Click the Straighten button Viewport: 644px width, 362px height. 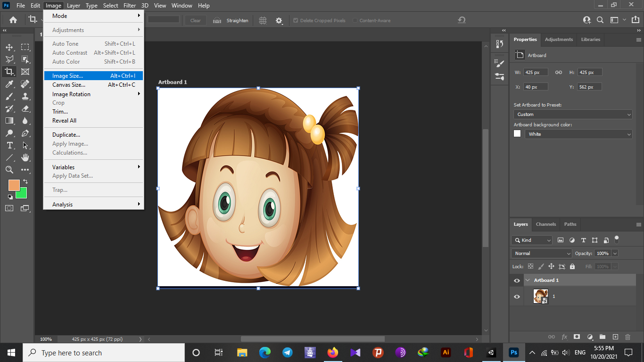click(x=231, y=20)
